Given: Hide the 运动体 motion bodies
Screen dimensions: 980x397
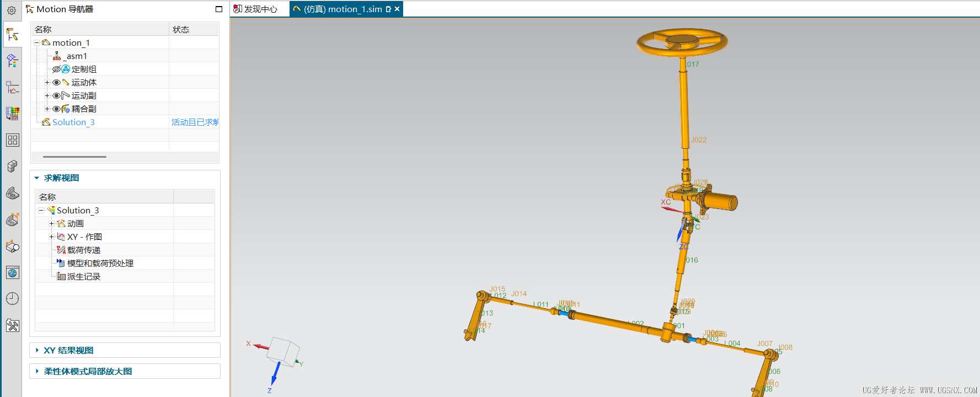Looking at the screenshot, I should coord(56,82).
